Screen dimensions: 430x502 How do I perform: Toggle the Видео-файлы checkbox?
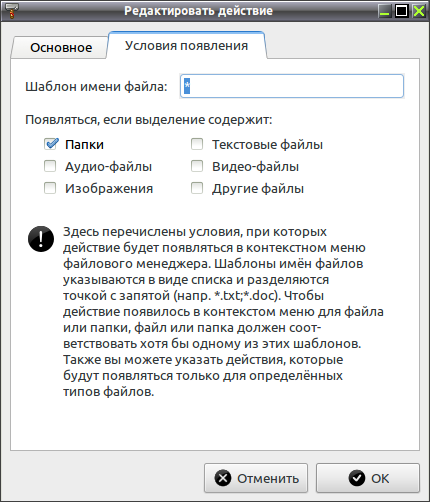197,166
